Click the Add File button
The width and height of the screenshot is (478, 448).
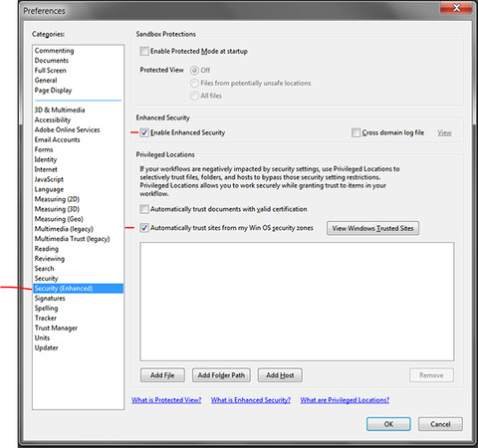coord(162,375)
